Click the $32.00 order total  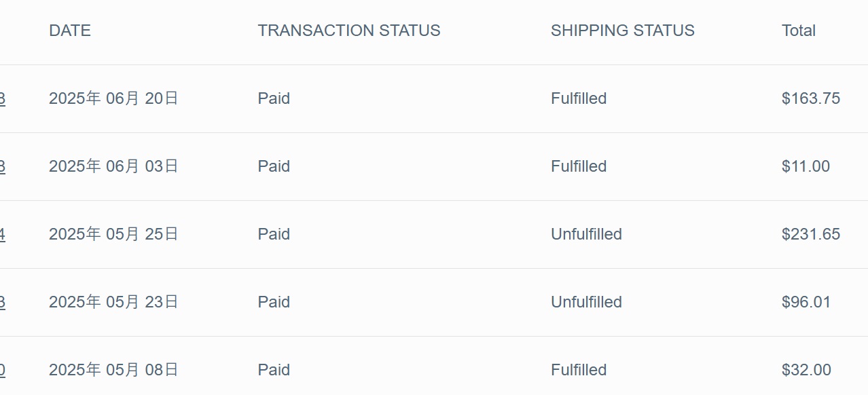click(x=806, y=370)
